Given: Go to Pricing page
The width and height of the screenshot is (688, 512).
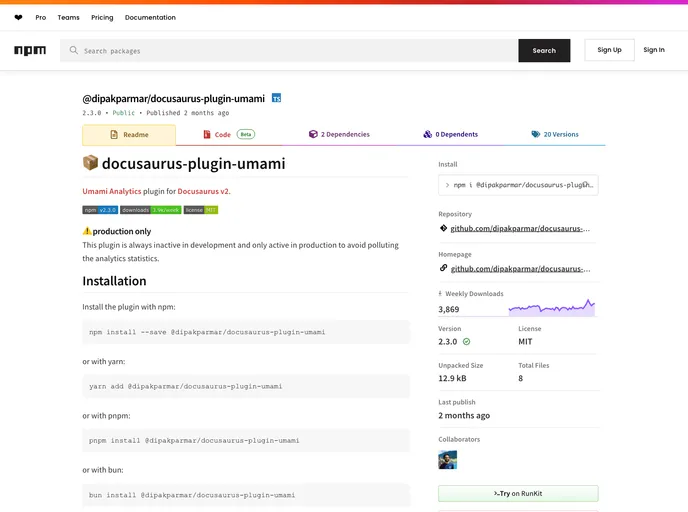Looking at the screenshot, I should tap(102, 18).
